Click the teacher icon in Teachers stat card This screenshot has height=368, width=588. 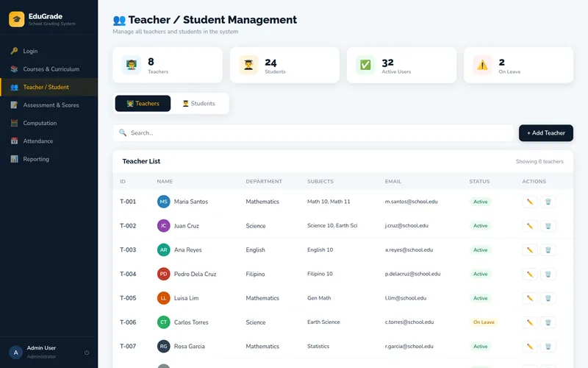pyautogui.click(x=132, y=65)
